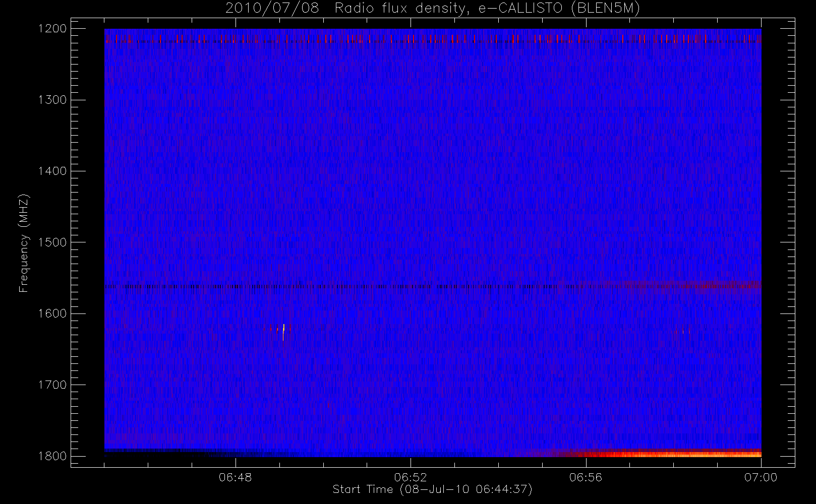This screenshot has width=816, height=504.
Task: Select the 1800 frequency tick label
Action: (52, 456)
